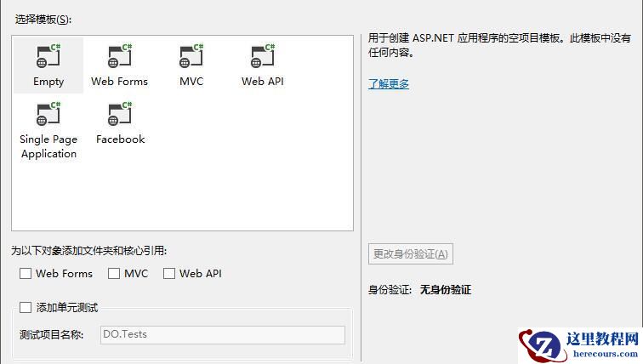The width and height of the screenshot is (643, 364).
Task: Click the 身份验证: label
Action: 390,290
